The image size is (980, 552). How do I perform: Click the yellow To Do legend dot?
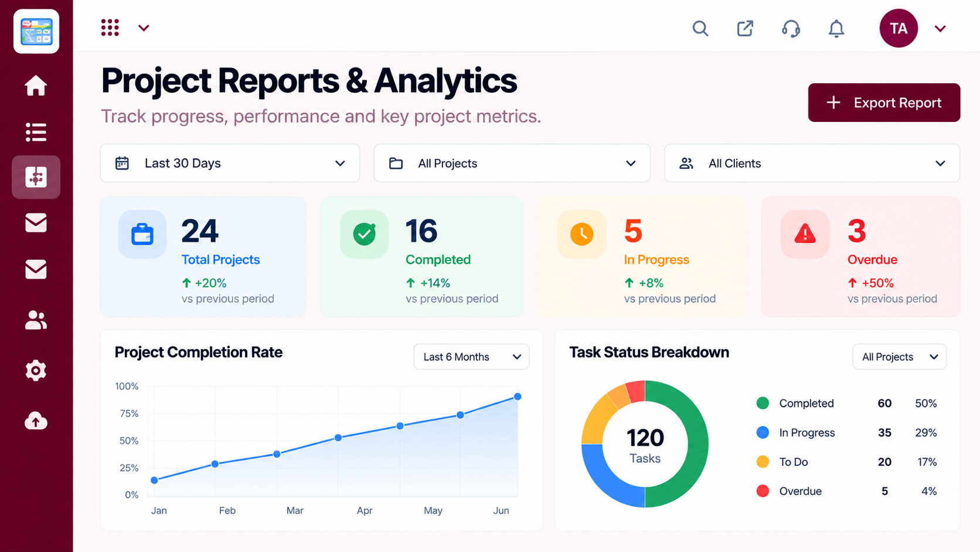coord(763,462)
